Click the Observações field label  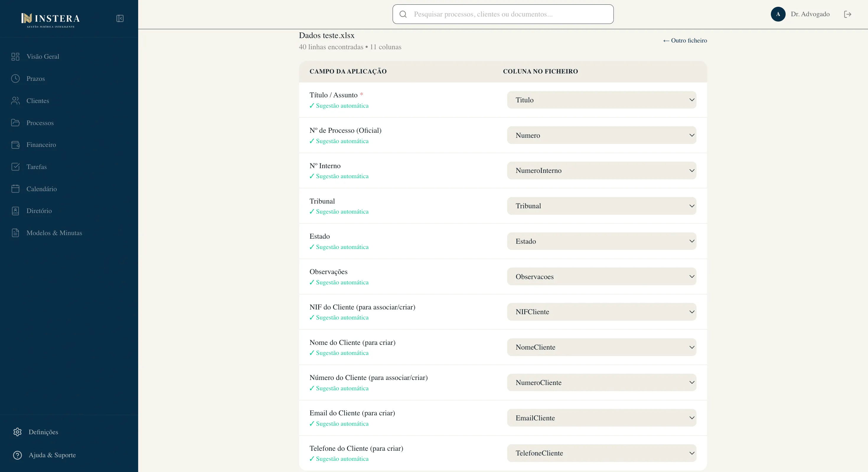[329, 272]
